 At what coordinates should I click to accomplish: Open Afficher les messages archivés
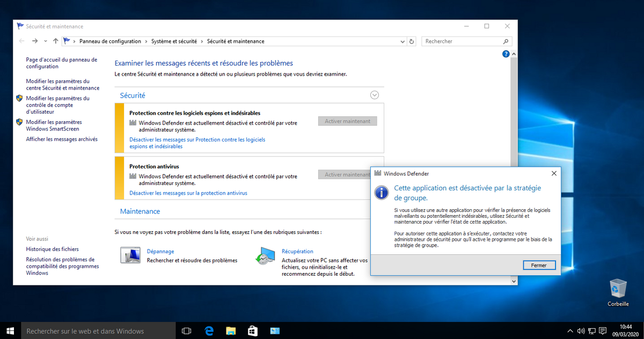point(62,139)
